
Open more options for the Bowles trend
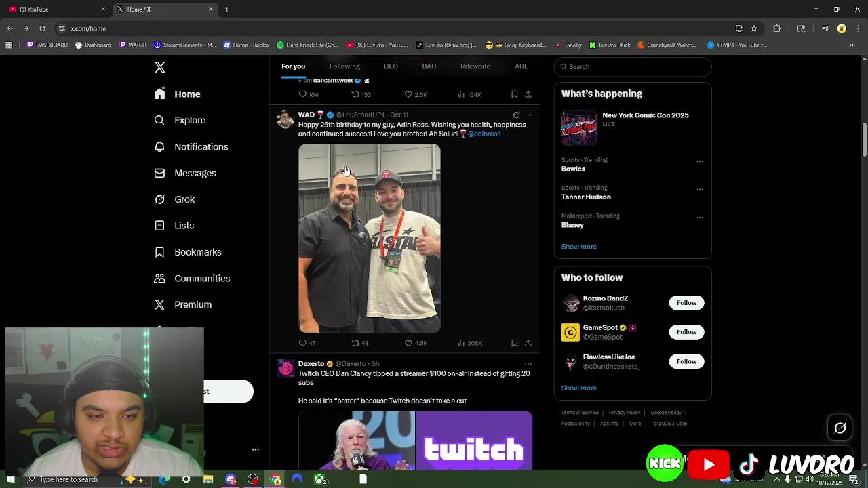(700, 161)
